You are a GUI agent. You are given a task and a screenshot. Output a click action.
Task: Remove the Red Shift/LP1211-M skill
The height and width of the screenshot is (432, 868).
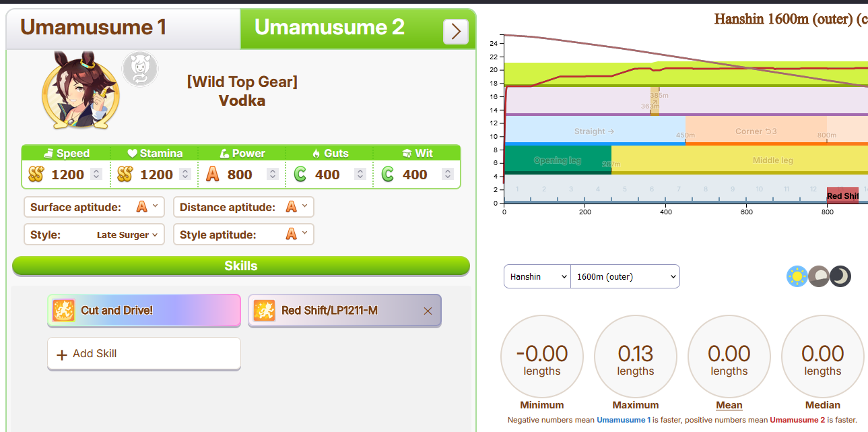(428, 311)
